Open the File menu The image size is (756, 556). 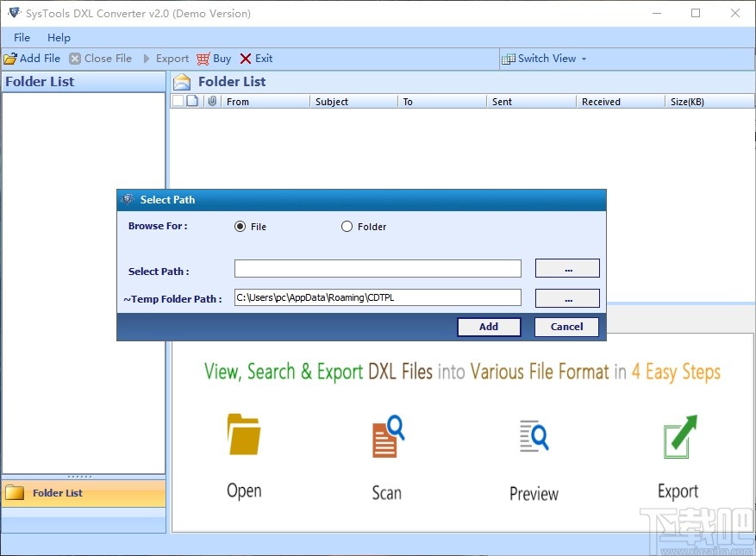pyautogui.click(x=20, y=37)
